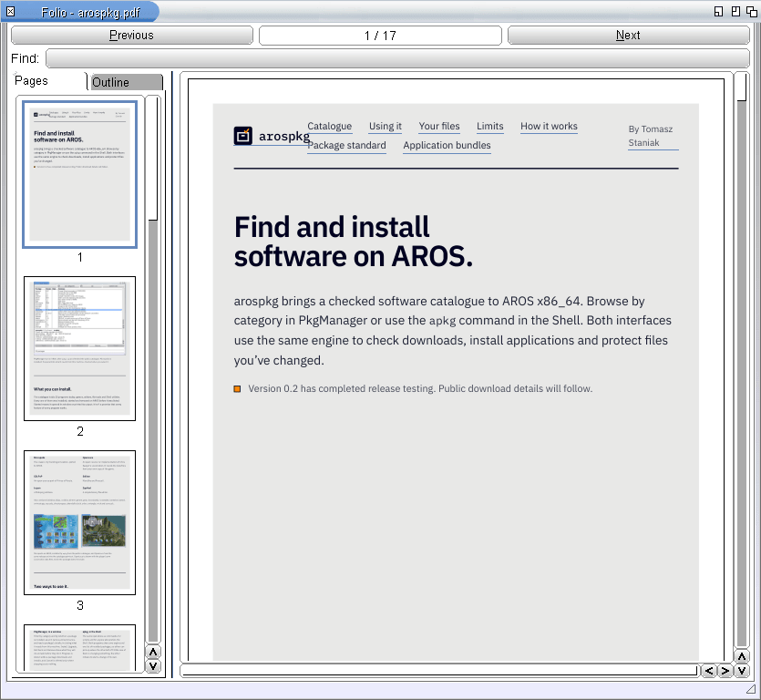Click the window depth gadget

(752, 11)
